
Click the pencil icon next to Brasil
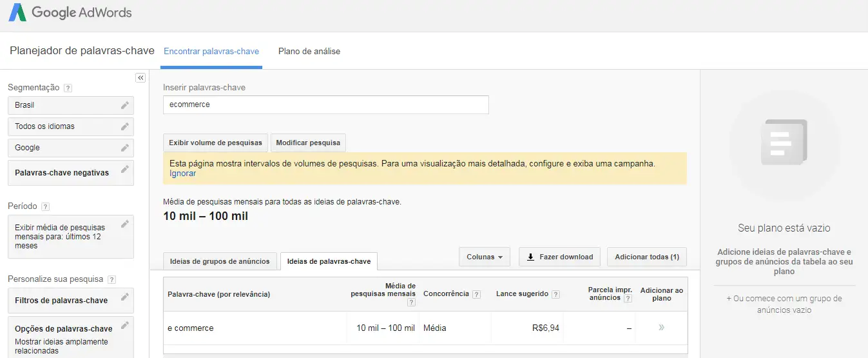pos(125,105)
